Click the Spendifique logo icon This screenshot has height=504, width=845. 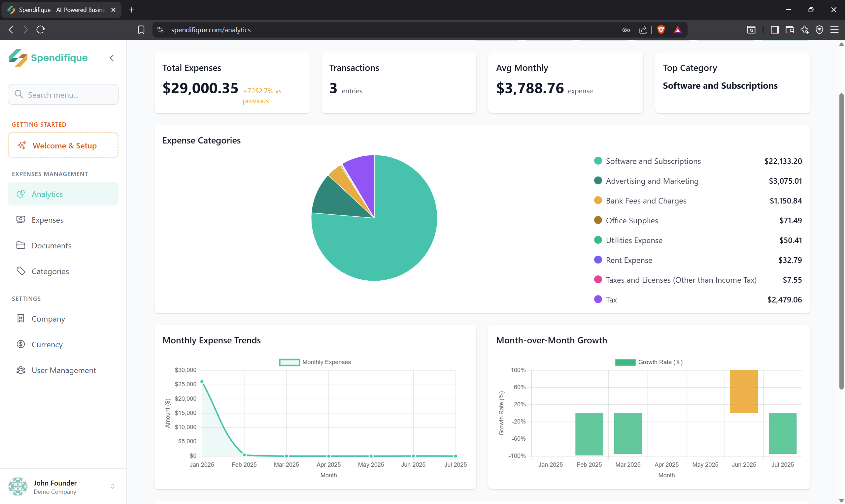point(18,58)
